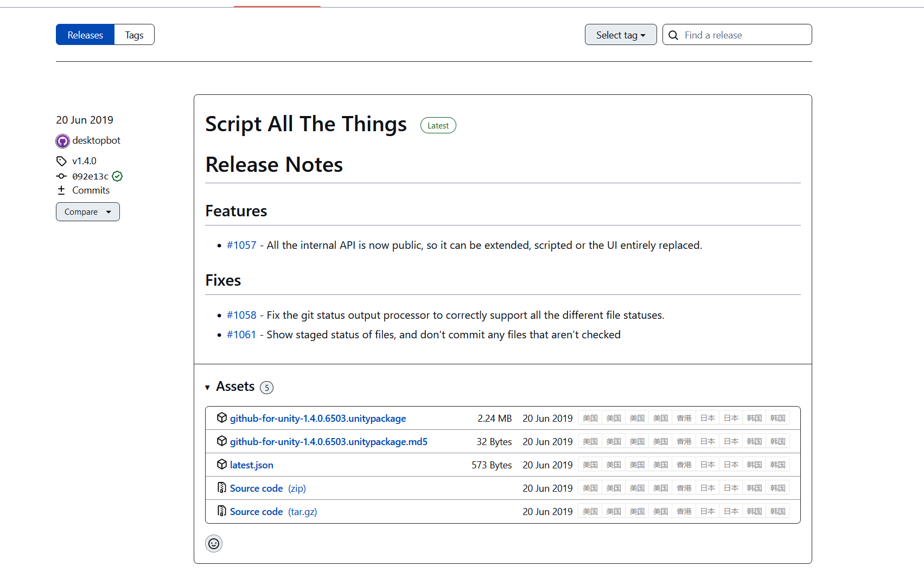This screenshot has height=579, width=924.
Task: Click the Script All The Things release title
Action: point(306,124)
